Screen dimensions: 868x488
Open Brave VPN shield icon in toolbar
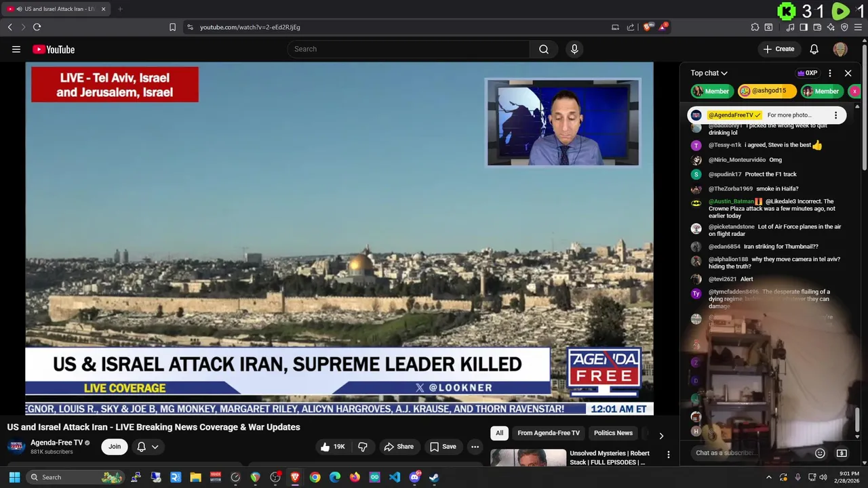pos(844,27)
